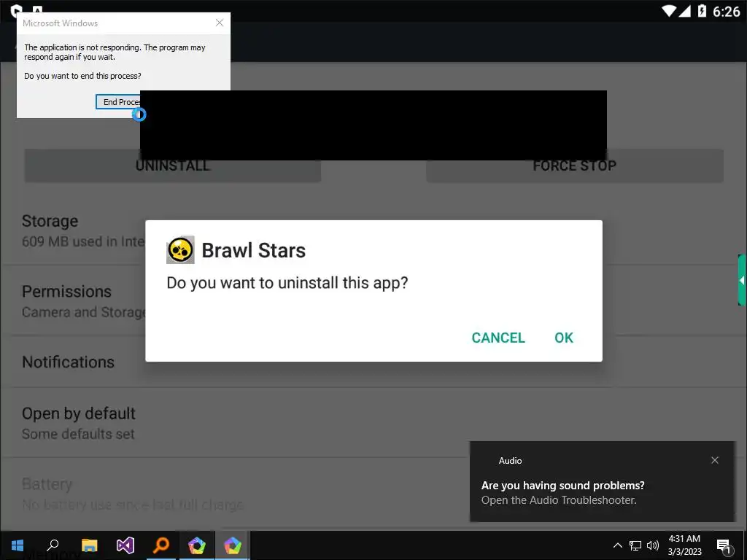Open the Audio Troubleshooter notification

601,481
